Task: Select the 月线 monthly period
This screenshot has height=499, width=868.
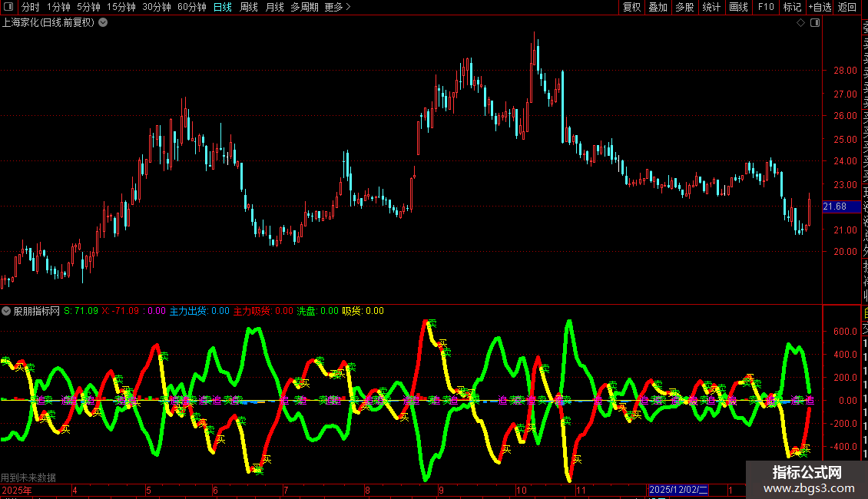Action: pos(274,7)
